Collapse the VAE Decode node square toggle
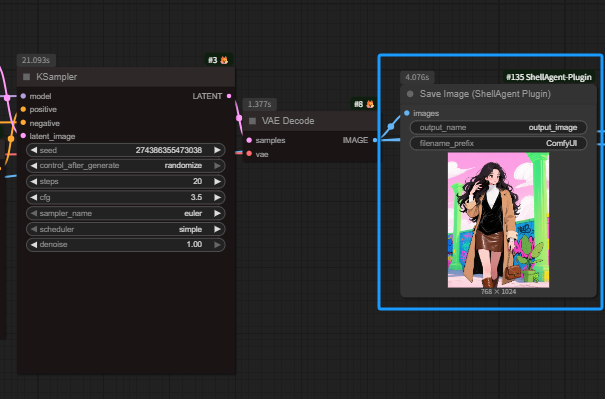This screenshot has height=401, width=607. tap(253, 122)
